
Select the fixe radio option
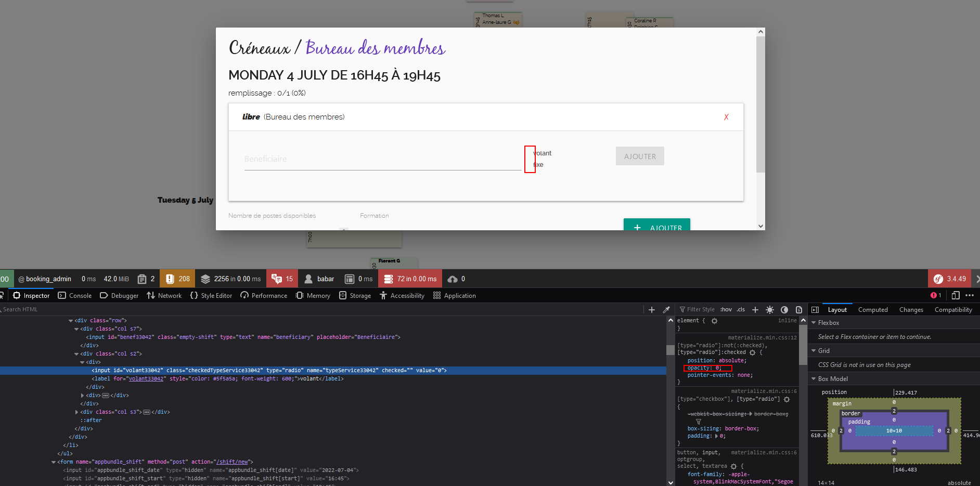coord(538,165)
